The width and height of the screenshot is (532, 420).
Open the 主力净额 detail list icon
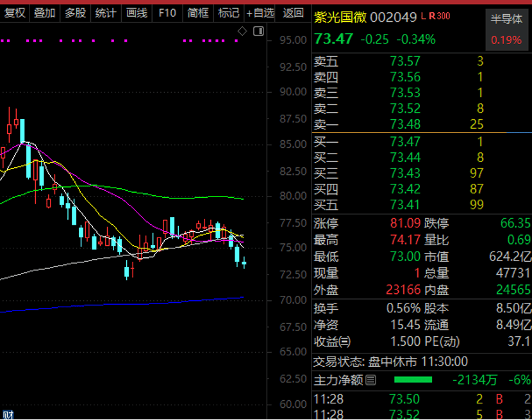[x=371, y=380]
